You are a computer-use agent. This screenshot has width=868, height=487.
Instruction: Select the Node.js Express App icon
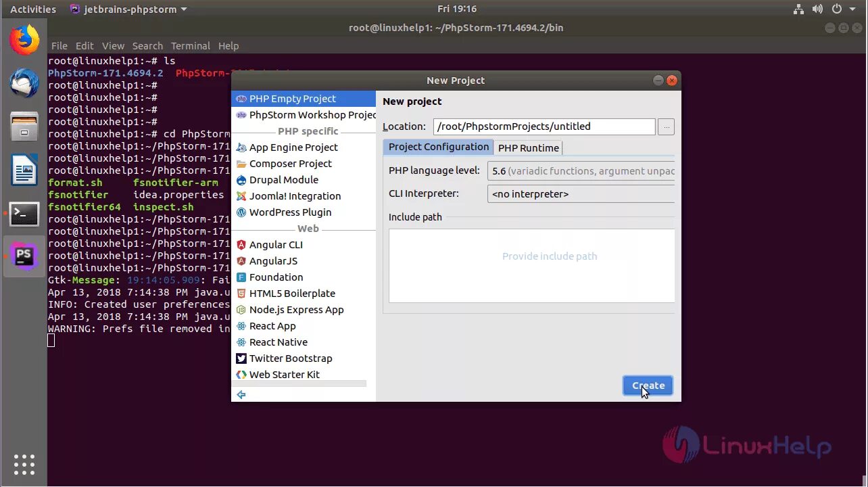(x=241, y=310)
